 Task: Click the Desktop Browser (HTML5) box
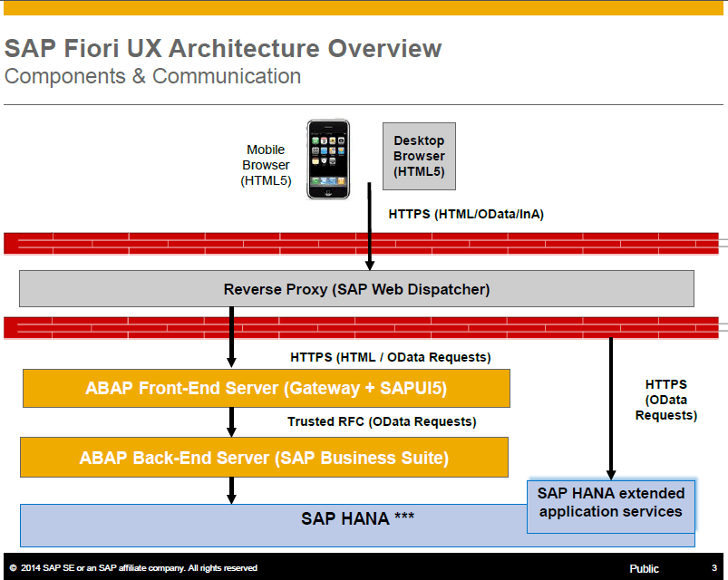coord(419,155)
